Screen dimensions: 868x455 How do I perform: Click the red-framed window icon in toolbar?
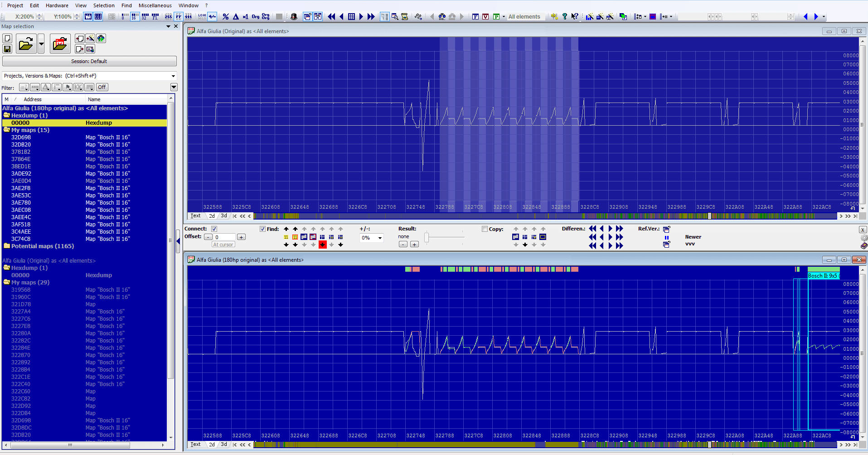point(653,17)
